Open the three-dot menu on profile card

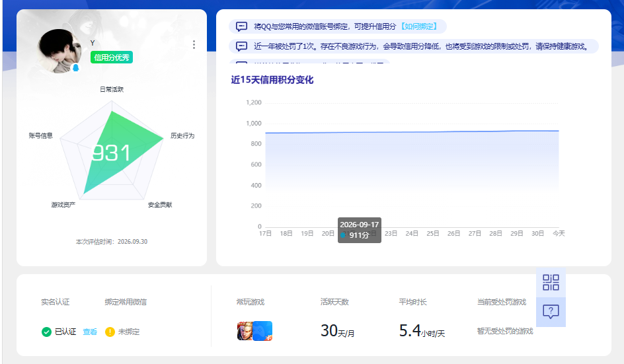(x=194, y=44)
